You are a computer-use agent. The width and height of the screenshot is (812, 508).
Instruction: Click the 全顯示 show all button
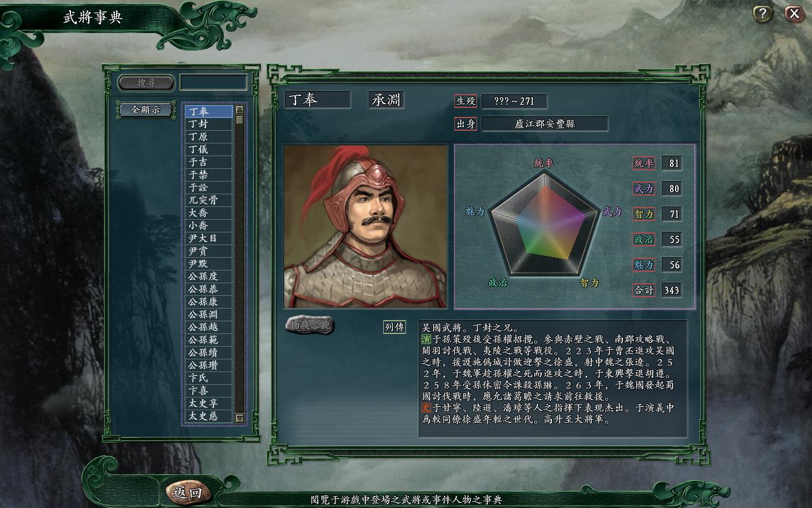[146, 110]
